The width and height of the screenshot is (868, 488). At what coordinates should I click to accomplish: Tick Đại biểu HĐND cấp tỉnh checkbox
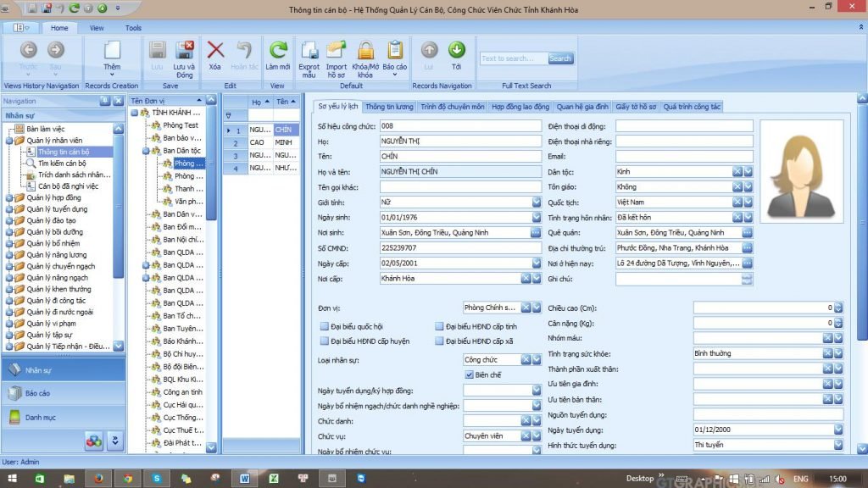click(x=439, y=326)
